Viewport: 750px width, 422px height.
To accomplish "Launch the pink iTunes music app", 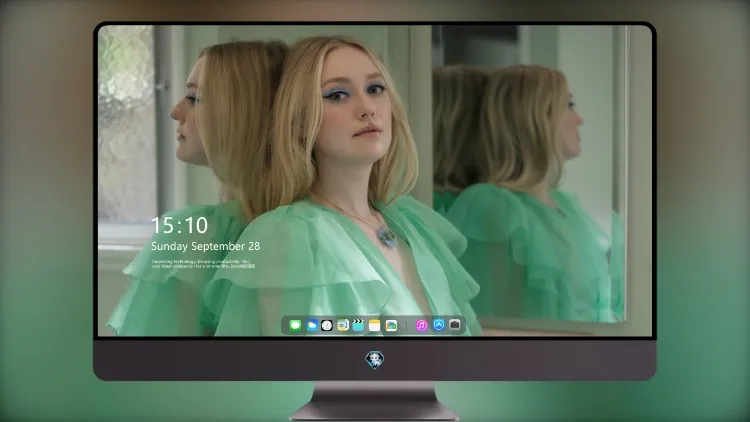I will coord(421,325).
